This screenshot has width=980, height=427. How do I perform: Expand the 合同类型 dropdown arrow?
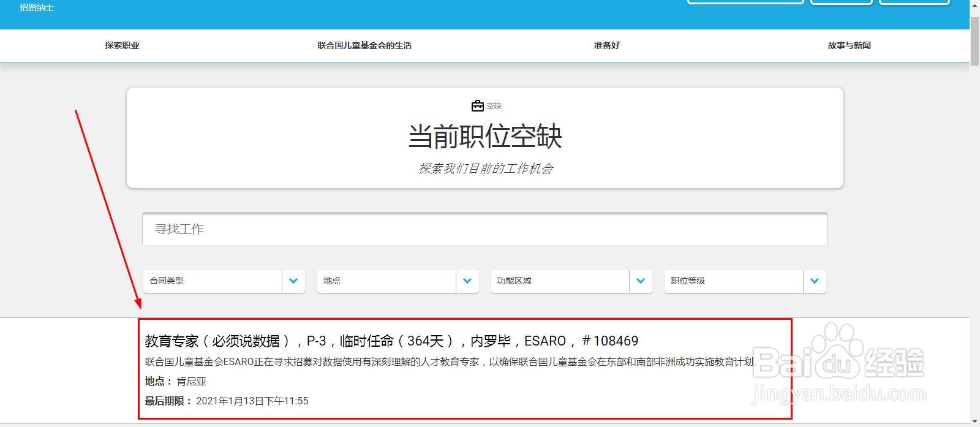pyautogui.click(x=293, y=281)
